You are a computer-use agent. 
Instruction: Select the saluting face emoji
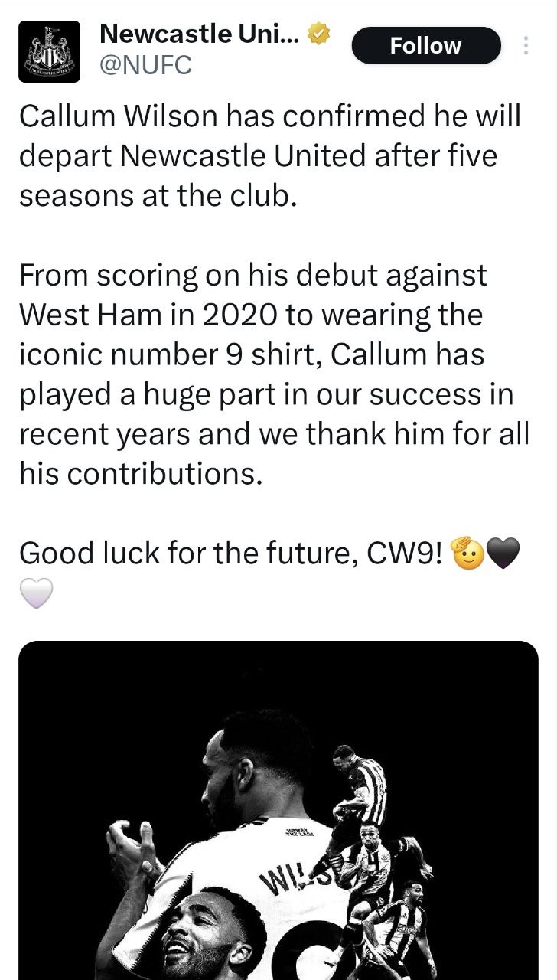coord(468,553)
